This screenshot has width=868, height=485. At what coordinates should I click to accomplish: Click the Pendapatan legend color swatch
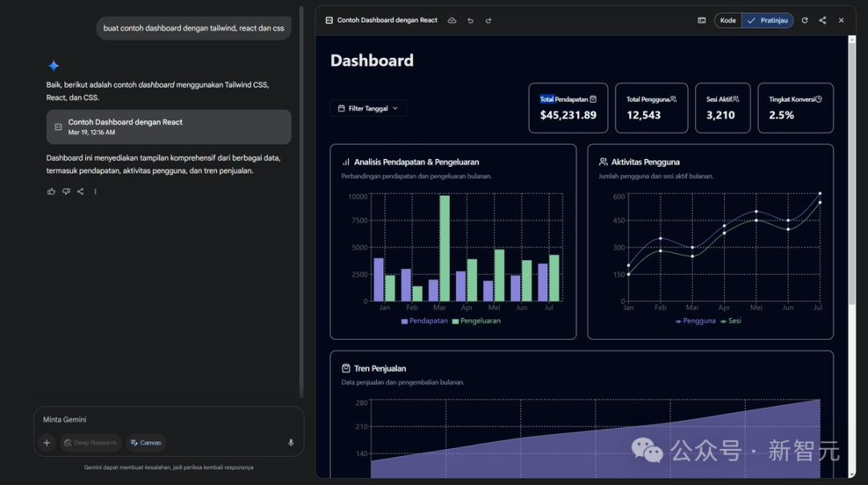point(404,321)
